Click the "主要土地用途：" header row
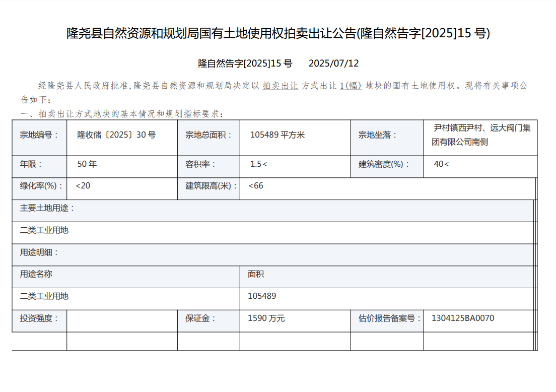This screenshot has height=392, width=556. tap(273, 211)
